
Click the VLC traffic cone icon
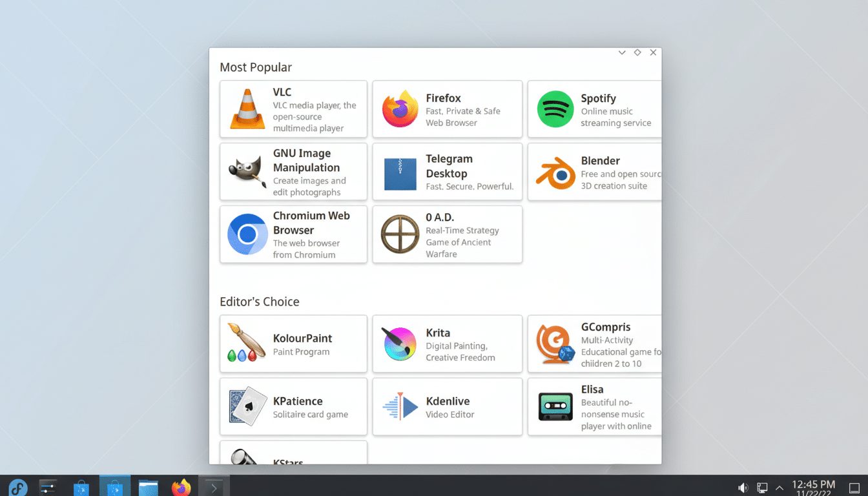(245, 108)
